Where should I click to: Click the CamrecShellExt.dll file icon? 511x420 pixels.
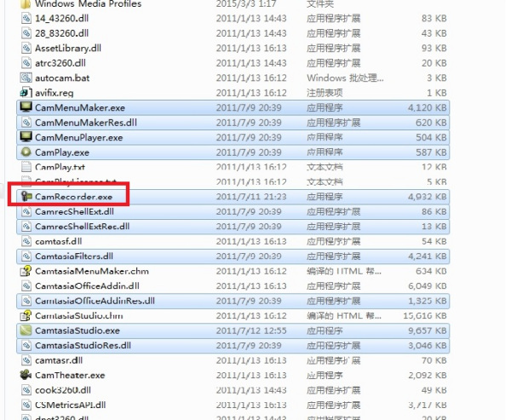point(26,211)
